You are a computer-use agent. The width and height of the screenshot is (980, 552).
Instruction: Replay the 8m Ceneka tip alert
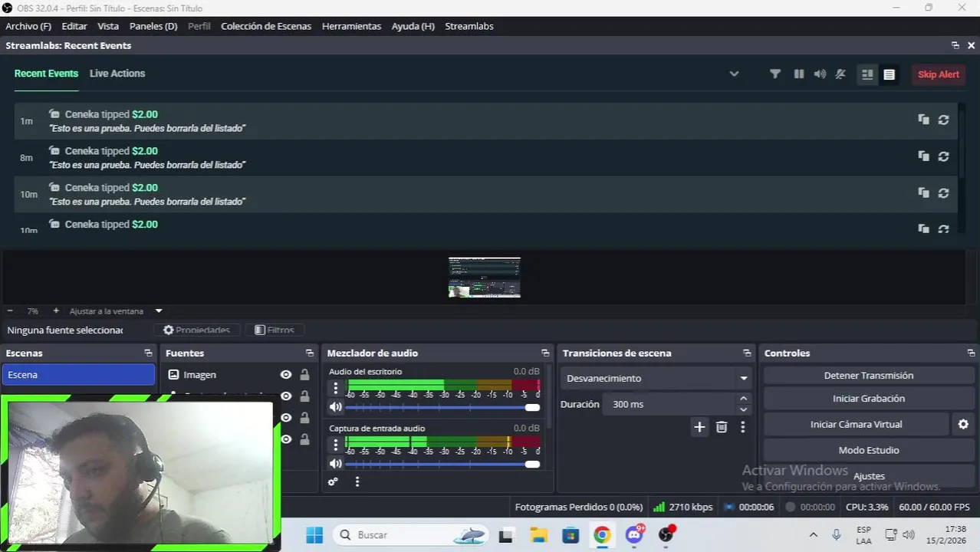[x=943, y=156]
